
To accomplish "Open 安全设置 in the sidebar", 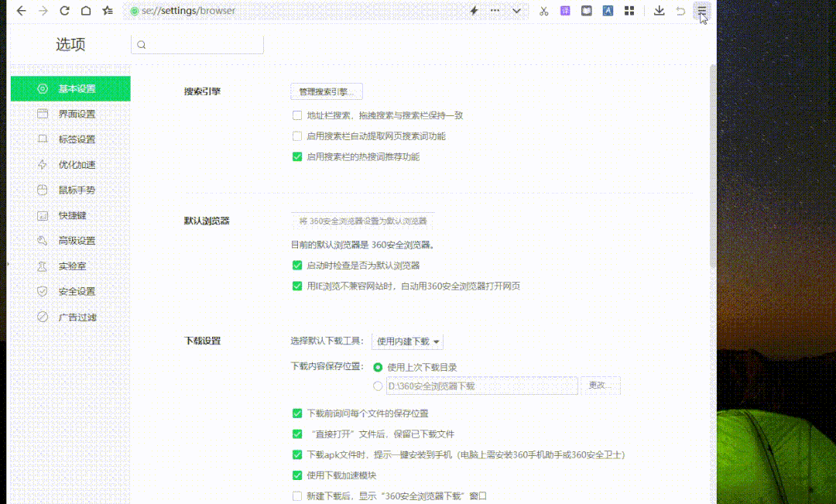I will [x=70, y=291].
